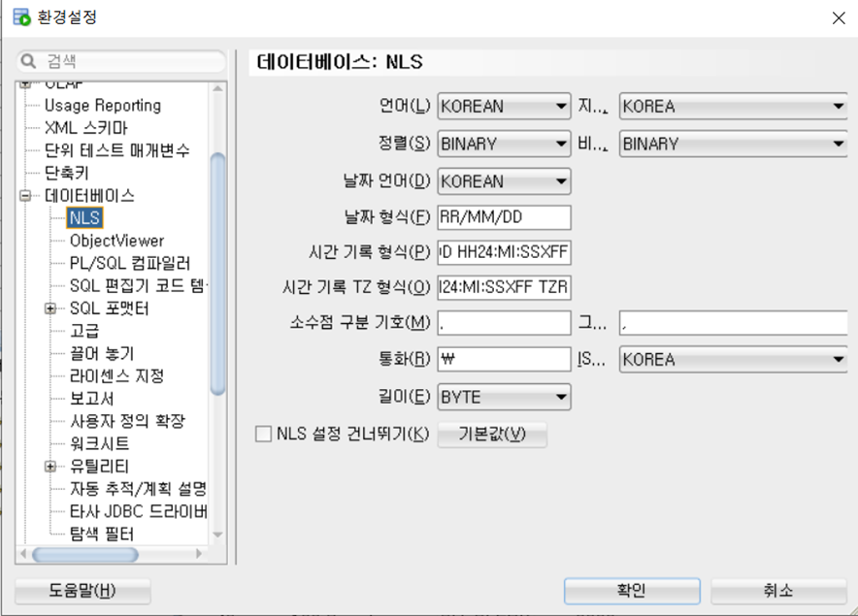Click the 시간 기록 형식(P) field
858x616 pixels.
[x=504, y=252]
